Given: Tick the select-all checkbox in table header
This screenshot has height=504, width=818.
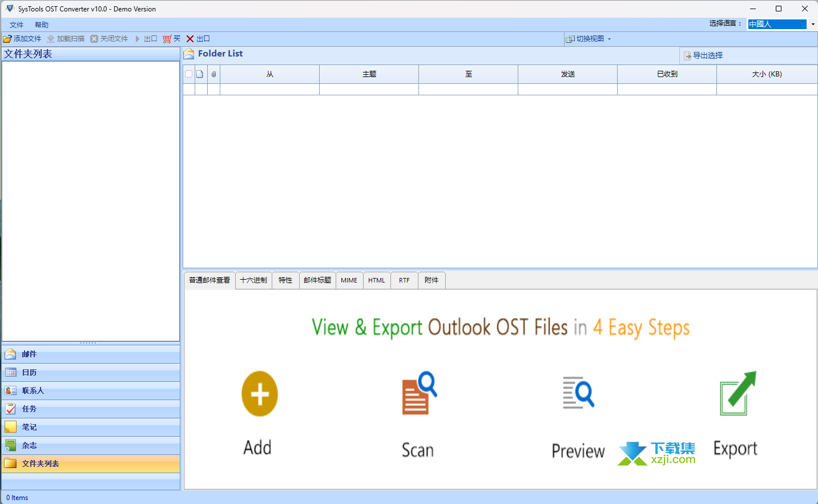Looking at the screenshot, I should coord(189,74).
